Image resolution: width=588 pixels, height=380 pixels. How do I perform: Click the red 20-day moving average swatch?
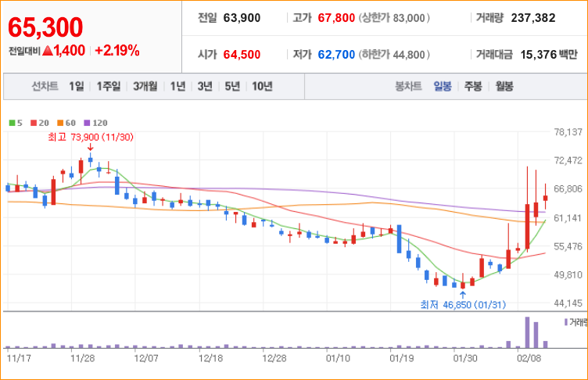coord(34,123)
